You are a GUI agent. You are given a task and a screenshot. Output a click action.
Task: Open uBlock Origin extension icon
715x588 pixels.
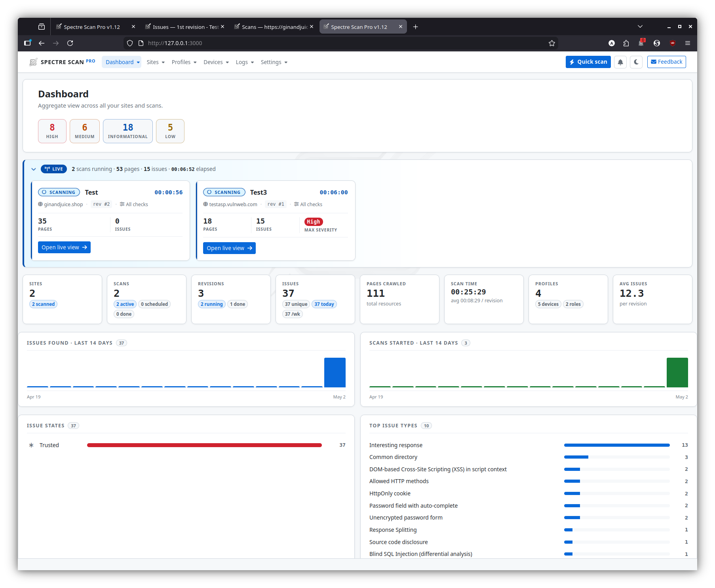(x=672, y=43)
